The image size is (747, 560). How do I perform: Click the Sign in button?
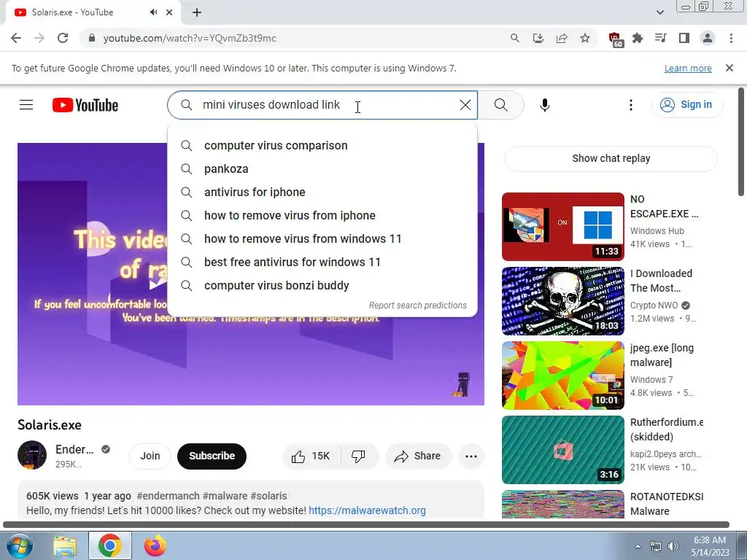tap(686, 105)
